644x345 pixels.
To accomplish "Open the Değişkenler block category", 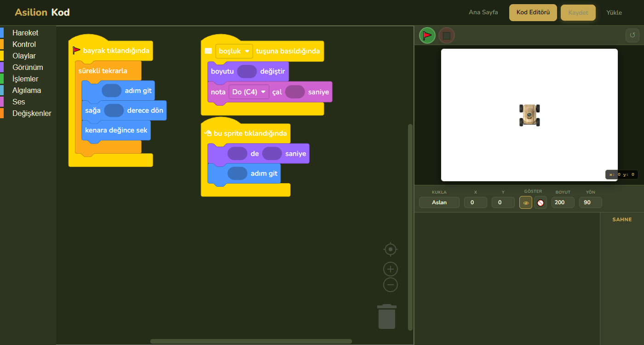I will pyautogui.click(x=32, y=114).
